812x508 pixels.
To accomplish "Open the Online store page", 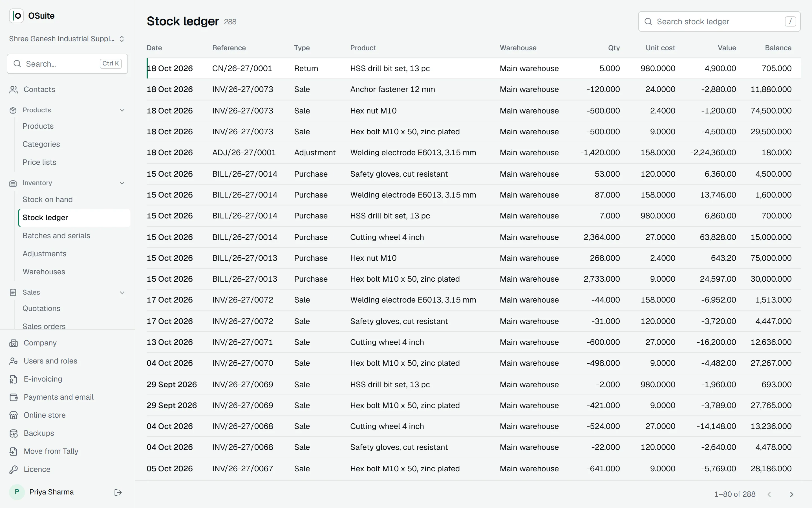I will (67, 415).
